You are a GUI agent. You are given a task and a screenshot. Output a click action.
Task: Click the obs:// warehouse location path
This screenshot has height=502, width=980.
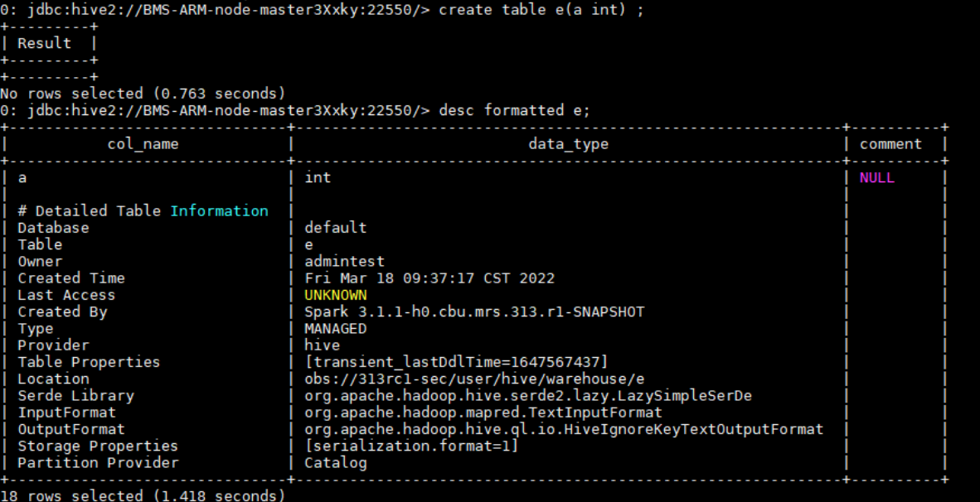coord(474,379)
